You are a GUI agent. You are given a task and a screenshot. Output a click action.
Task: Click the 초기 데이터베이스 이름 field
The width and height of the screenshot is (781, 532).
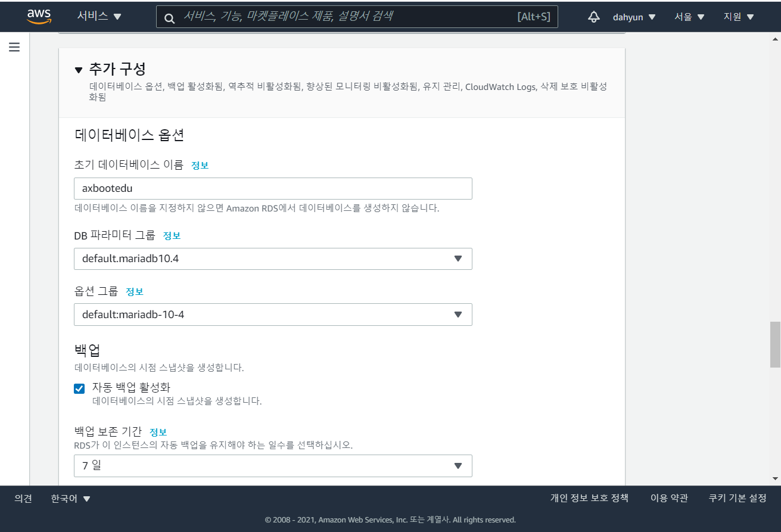click(273, 188)
